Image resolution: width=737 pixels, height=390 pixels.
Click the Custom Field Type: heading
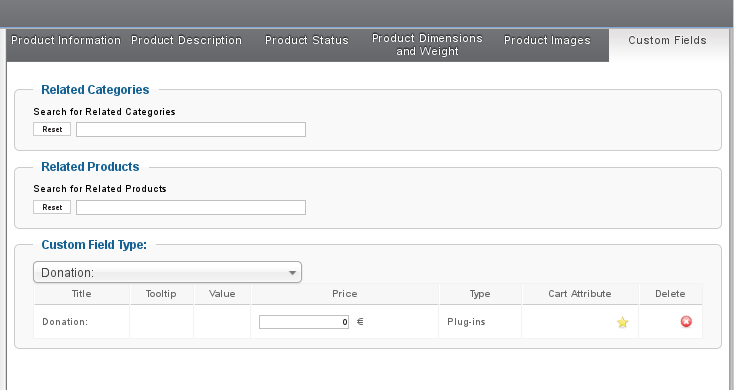point(94,245)
